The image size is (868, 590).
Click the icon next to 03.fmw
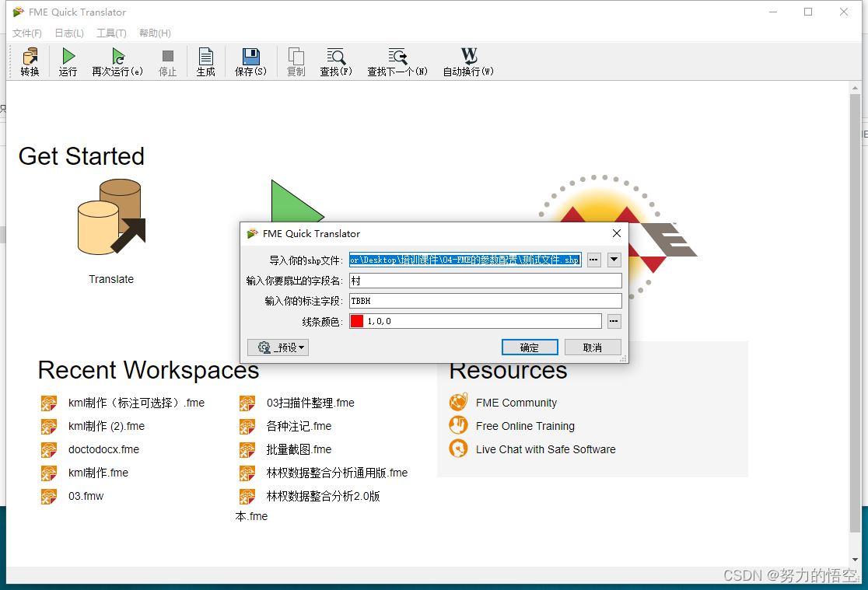(x=49, y=497)
